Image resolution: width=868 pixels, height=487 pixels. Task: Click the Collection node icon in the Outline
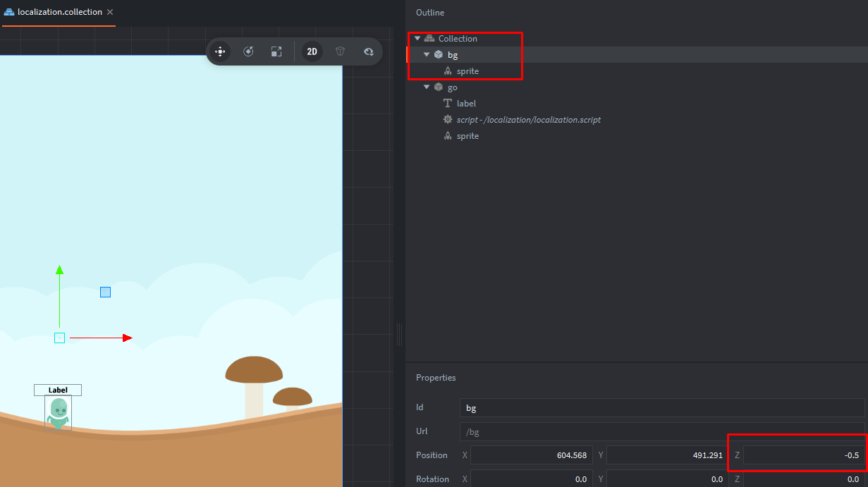tap(429, 39)
